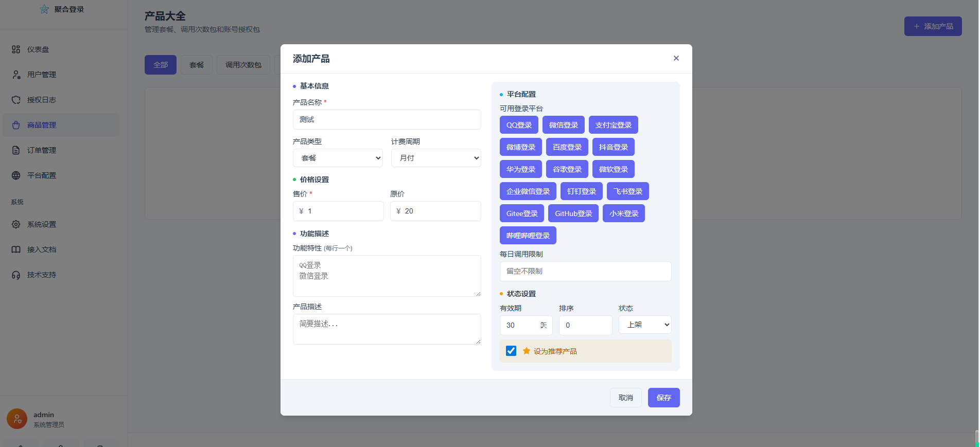Switch to the 调用次数包 product tab
Image resolution: width=980 pixels, height=447 pixels.
pyautogui.click(x=243, y=65)
